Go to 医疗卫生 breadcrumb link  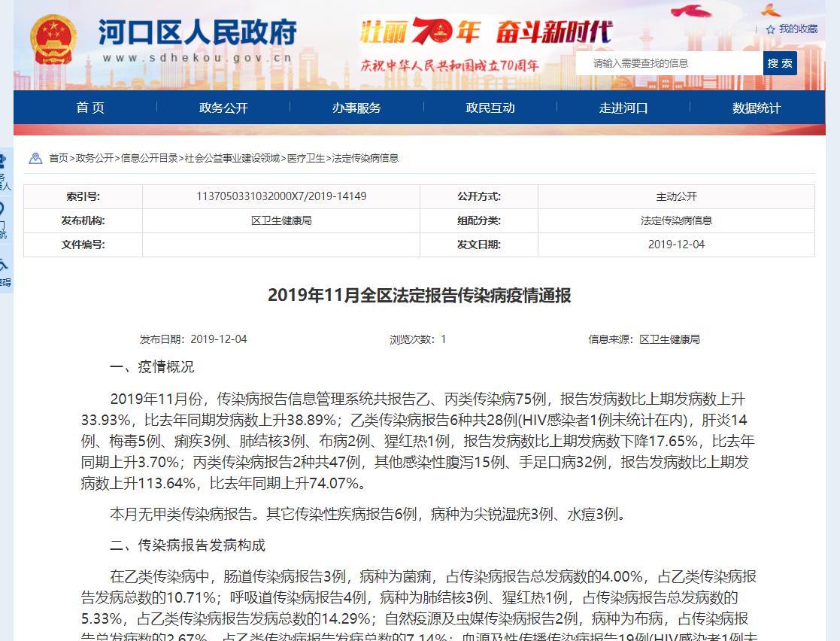306,158
